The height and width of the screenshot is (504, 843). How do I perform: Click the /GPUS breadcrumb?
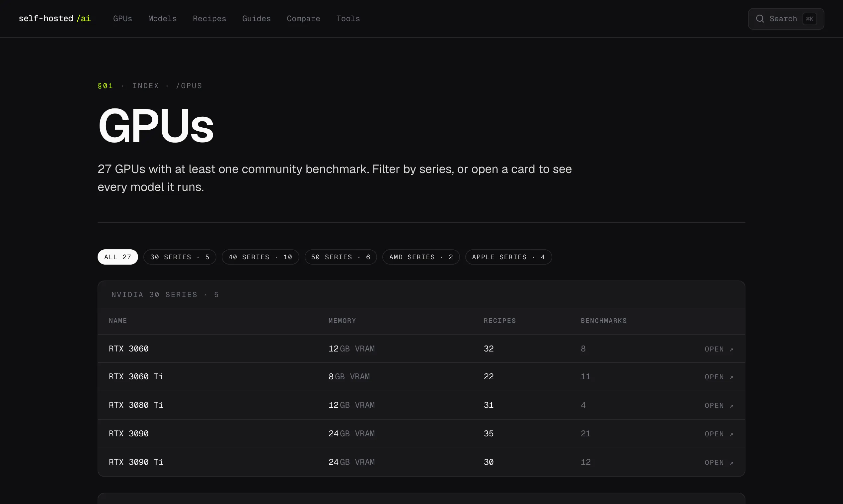tap(189, 86)
